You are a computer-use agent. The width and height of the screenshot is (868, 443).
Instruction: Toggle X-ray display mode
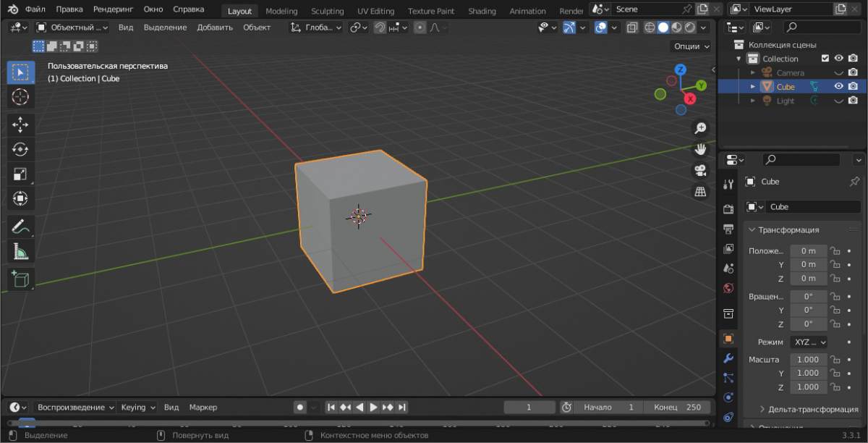click(x=631, y=28)
